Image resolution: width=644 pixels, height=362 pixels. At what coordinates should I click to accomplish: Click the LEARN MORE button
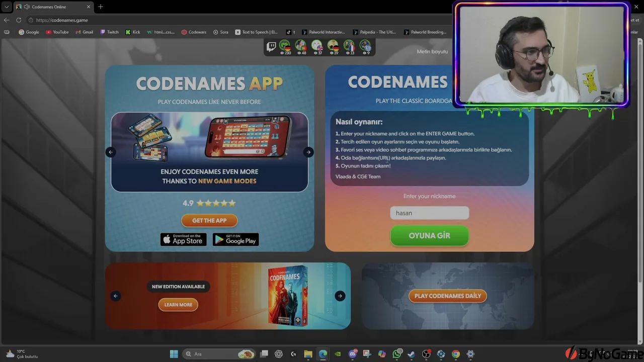pyautogui.click(x=178, y=305)
